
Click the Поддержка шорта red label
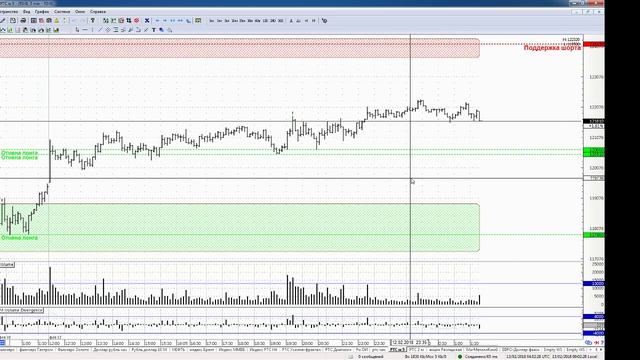pyautogui.click(x=552, y=48)
